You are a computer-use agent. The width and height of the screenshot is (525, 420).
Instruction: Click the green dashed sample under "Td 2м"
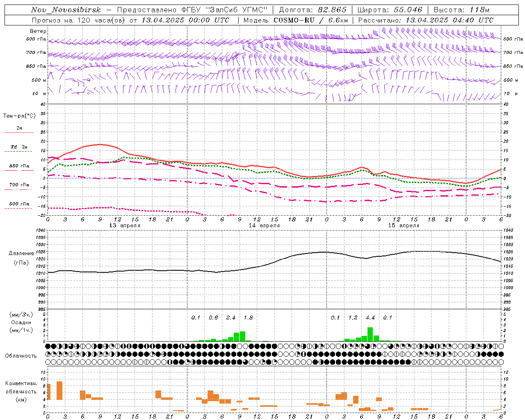18,152
